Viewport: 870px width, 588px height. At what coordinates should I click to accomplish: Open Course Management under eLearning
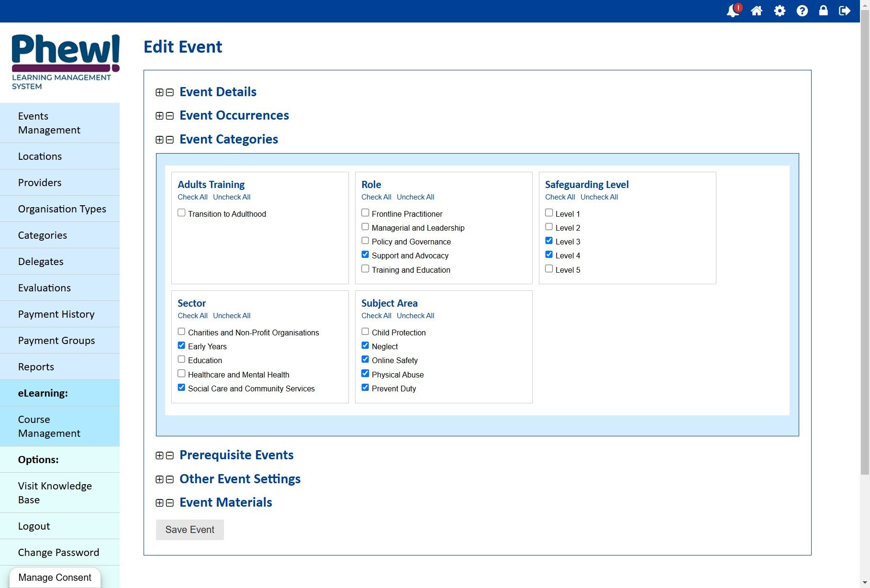pos(60,426)
